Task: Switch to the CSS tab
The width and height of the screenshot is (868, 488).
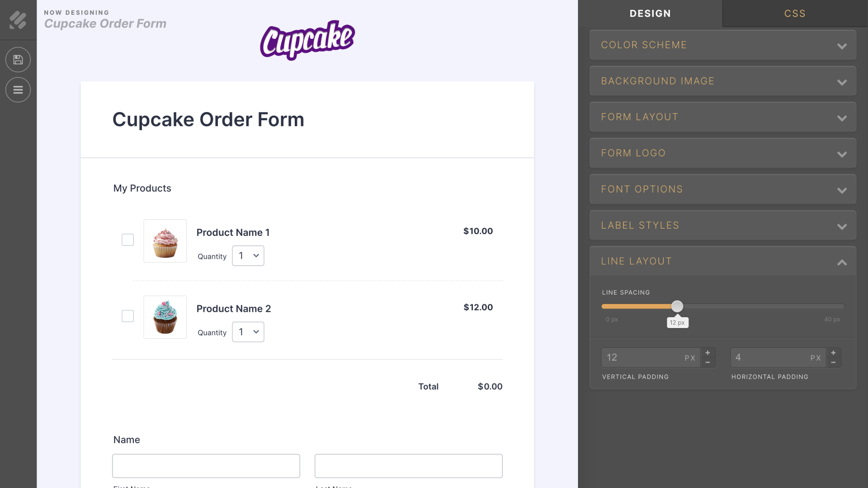Action: tap(795, 14)
